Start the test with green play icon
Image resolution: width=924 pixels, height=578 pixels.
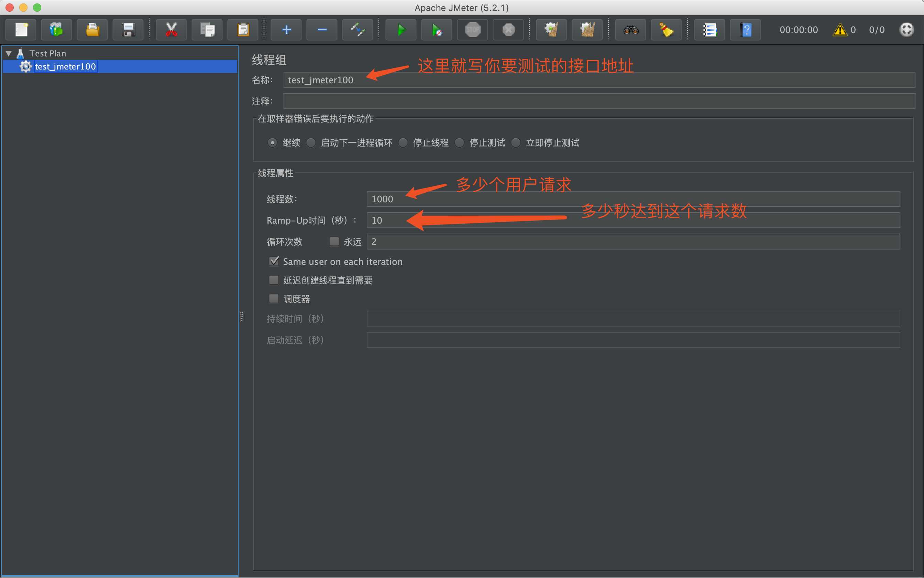[x=401, y=30]
